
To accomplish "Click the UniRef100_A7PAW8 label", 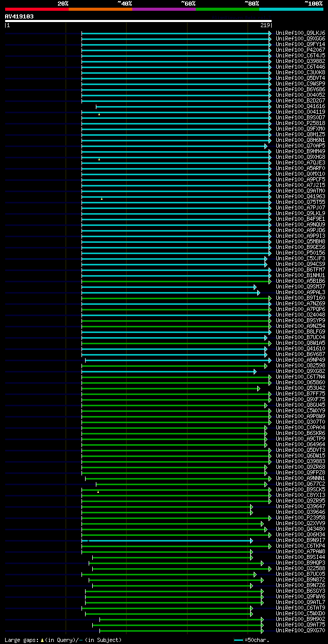I will (300, 551).
